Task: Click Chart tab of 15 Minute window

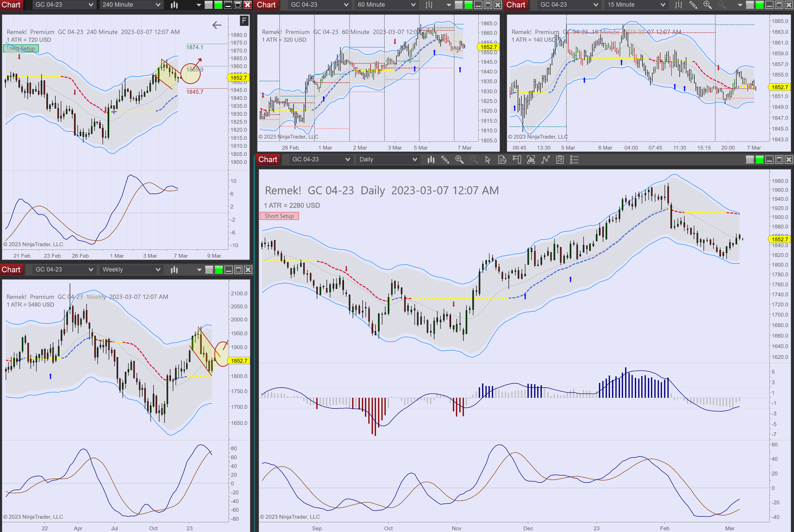Action: click(516, 5)
